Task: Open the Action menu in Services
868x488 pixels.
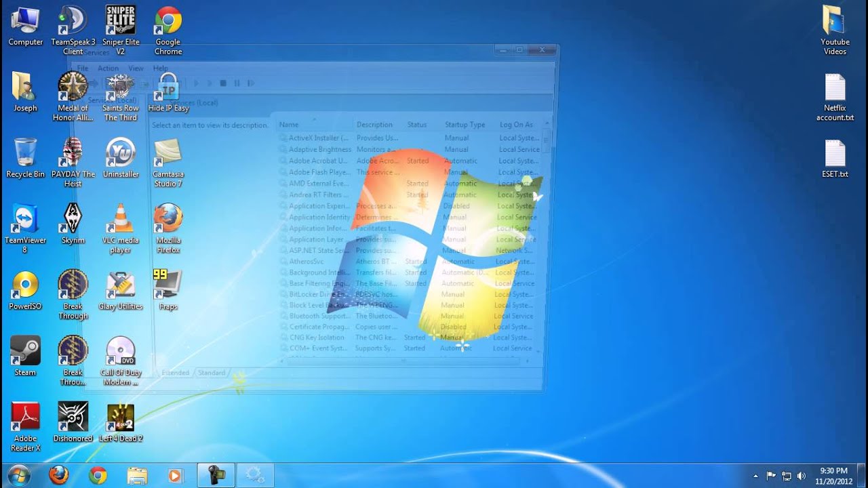Action: (x=108, y=68)
